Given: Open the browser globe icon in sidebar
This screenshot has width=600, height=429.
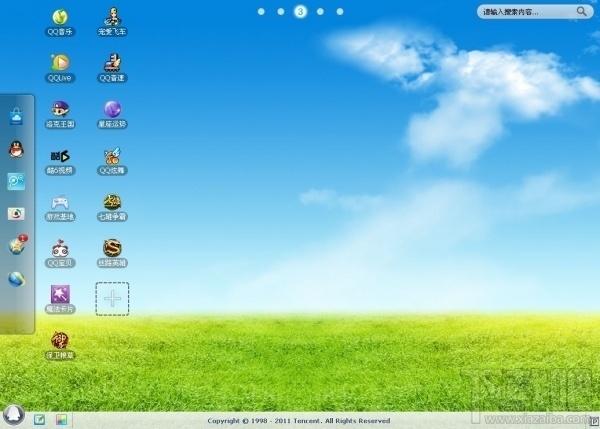Looking at the screenshot, I should click(x=16, y=279).
